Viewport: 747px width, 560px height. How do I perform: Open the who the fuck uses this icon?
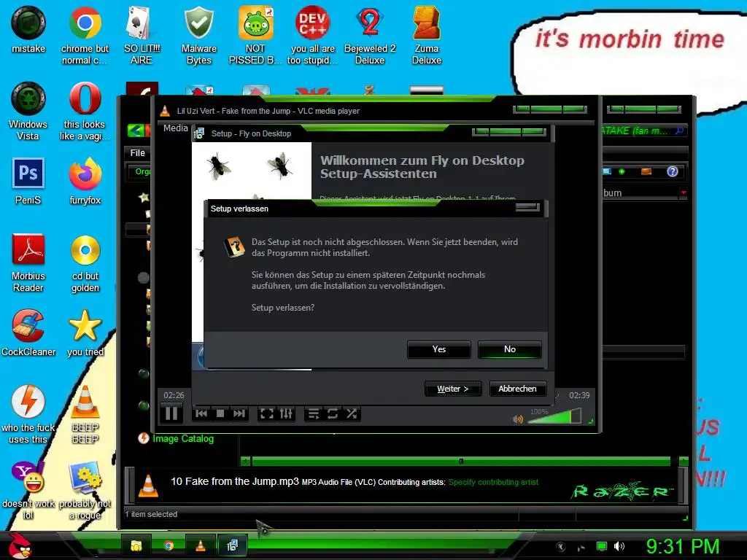[28, 414]
